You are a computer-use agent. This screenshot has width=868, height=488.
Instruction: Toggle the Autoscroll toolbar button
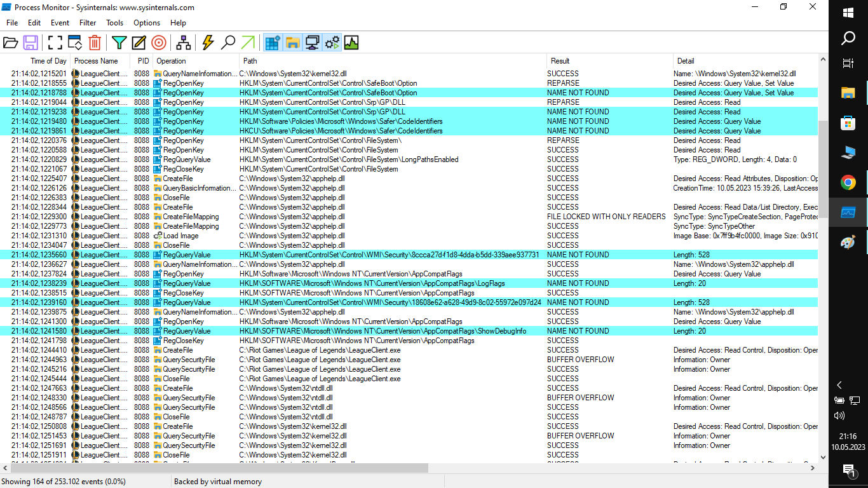(75, 43)
